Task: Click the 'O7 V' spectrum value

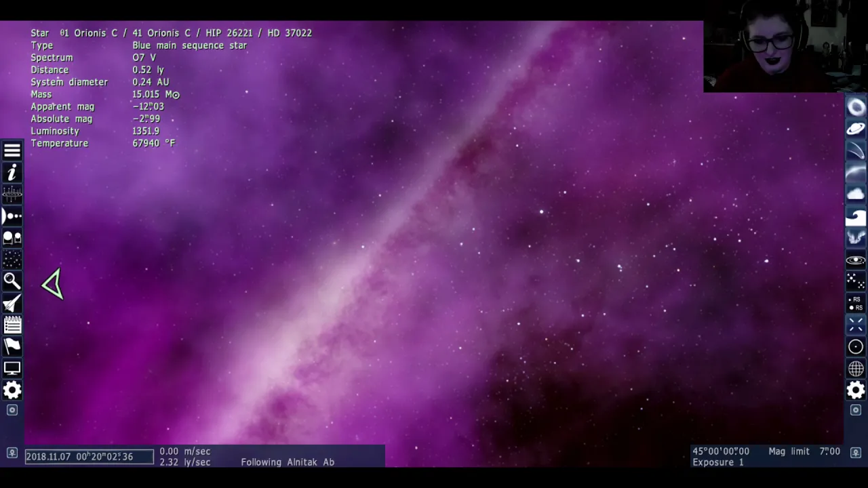Action: pos(144,58)
